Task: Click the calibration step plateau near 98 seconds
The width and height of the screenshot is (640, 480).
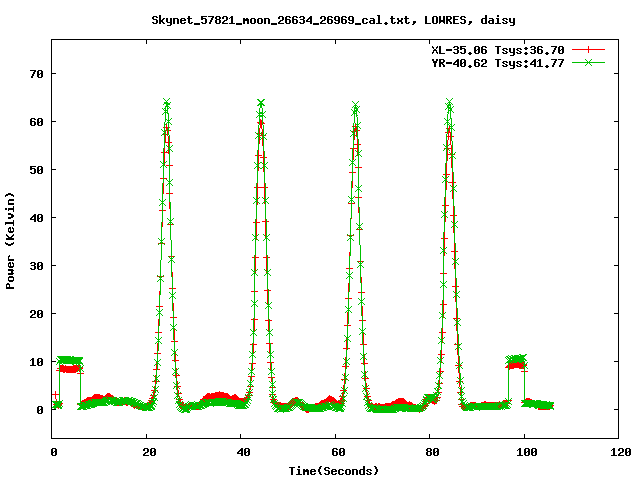Action: point(516,360)
